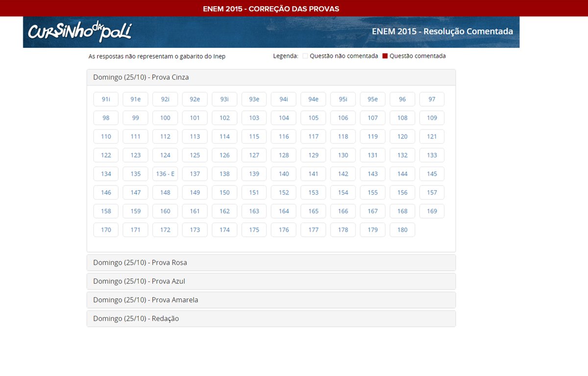Image resolution: width=588 pixels, height=376 pixels.
Task: Click question 178 button
Action: pyautogui.click(x=343, y=230)
